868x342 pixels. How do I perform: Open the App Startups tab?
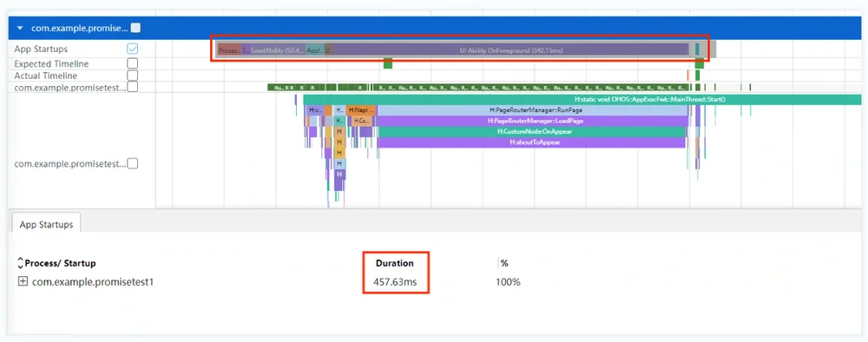click(47, 225)
